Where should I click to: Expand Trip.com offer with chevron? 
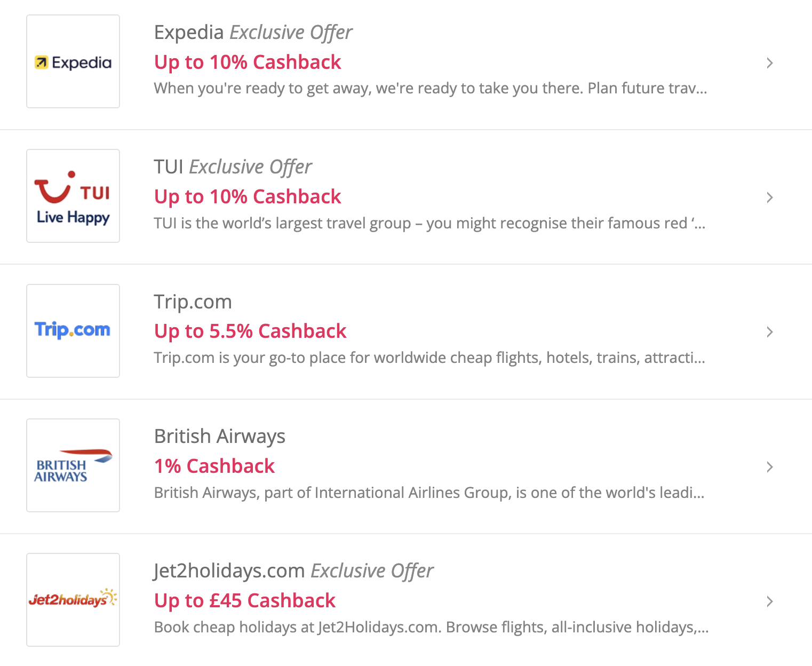pyautogui.click(x=769, y=332)
